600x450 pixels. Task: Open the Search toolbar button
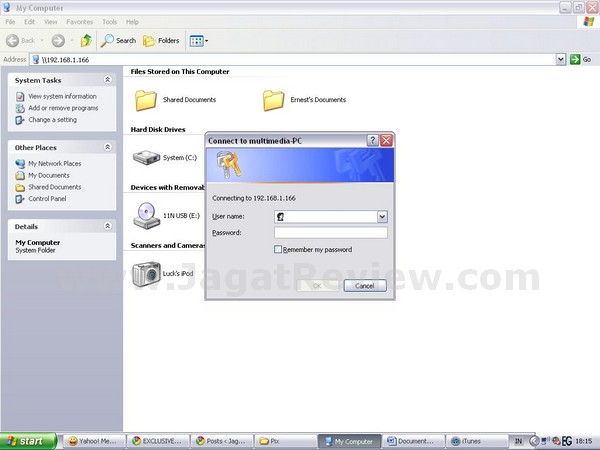click(119, 41)
